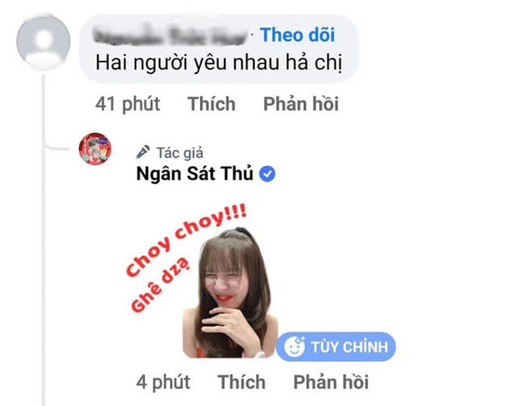Open the 41 phút timestamp

pyautogui.click(x=128, y=104)
